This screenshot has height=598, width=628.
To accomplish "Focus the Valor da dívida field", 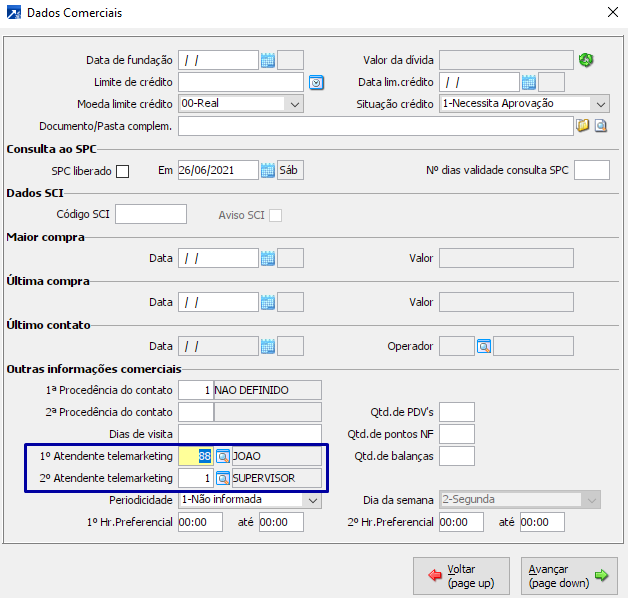I will (506, 60).
